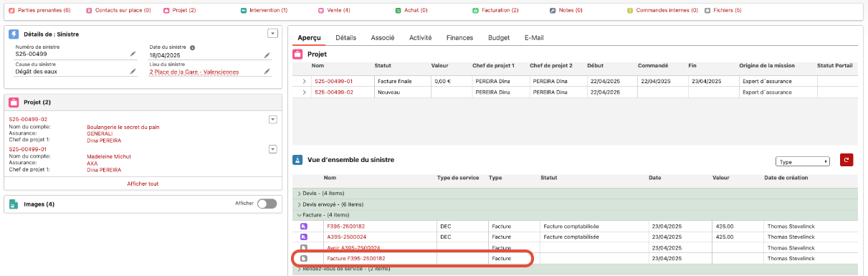This screenshot has width=868, height=276.
Task: Open the Facture F395-2500182 file link
Action: 356,258
